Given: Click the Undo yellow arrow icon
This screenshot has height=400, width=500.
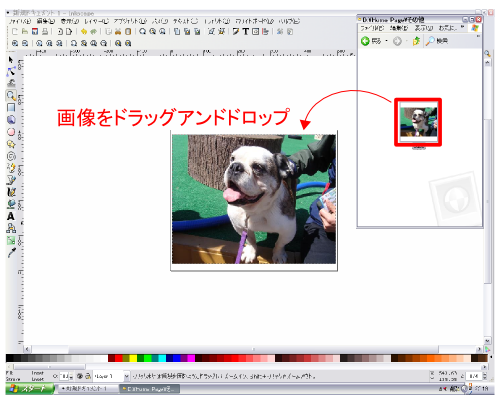Looking at the screenshot, I should point(84,32).
